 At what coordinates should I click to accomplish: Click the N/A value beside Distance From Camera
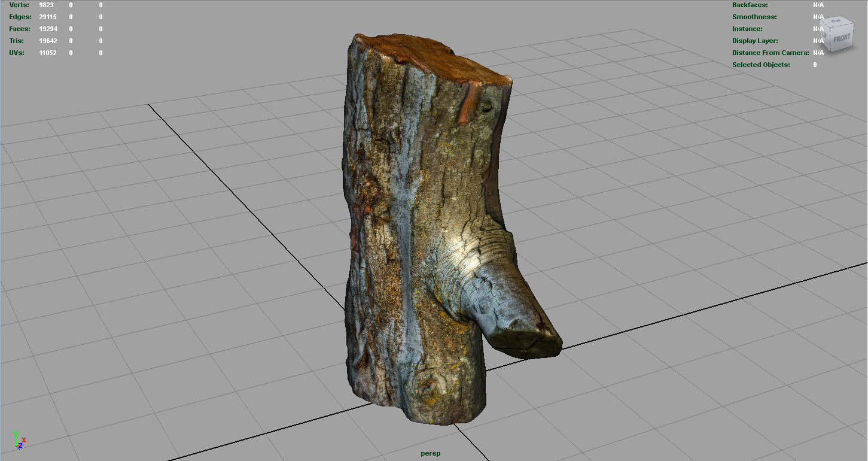click(x=818, y=53)
